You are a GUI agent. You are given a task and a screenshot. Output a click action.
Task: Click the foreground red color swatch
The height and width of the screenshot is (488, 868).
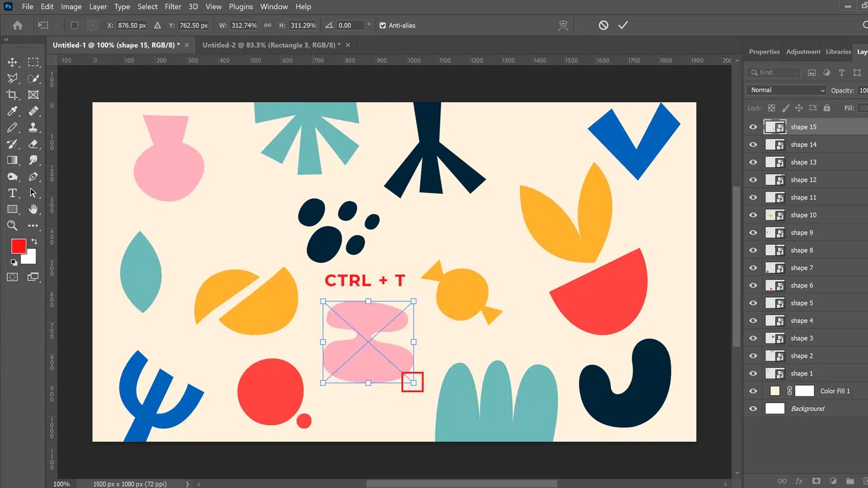tap(19, 246)
